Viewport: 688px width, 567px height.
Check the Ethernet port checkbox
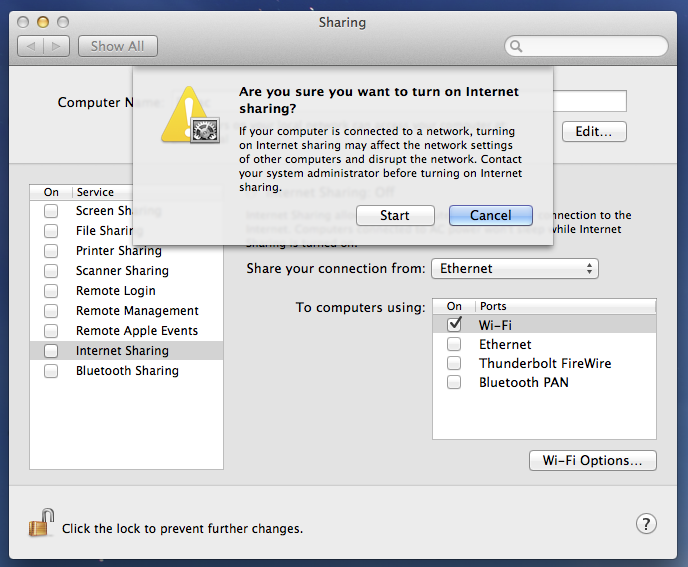454,344
